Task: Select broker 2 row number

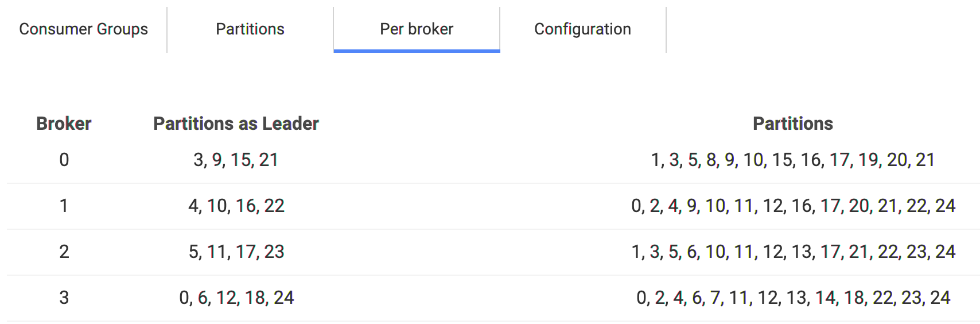Action: pyautogui.click(x=64, y=252)
